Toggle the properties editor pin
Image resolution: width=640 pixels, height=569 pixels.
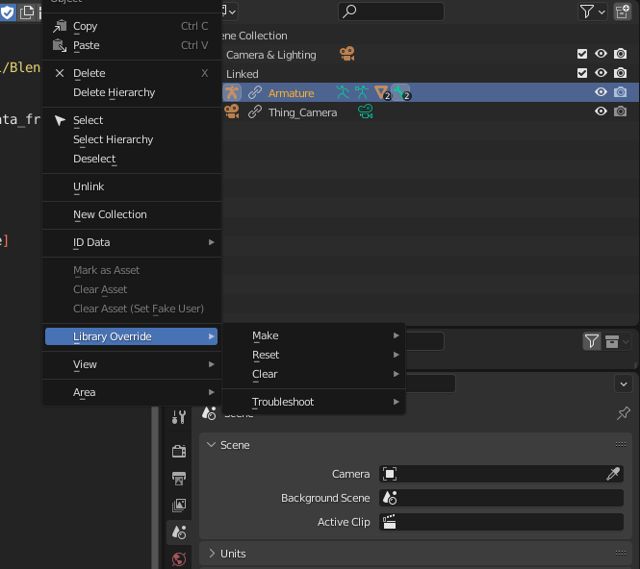coord(623,413)
